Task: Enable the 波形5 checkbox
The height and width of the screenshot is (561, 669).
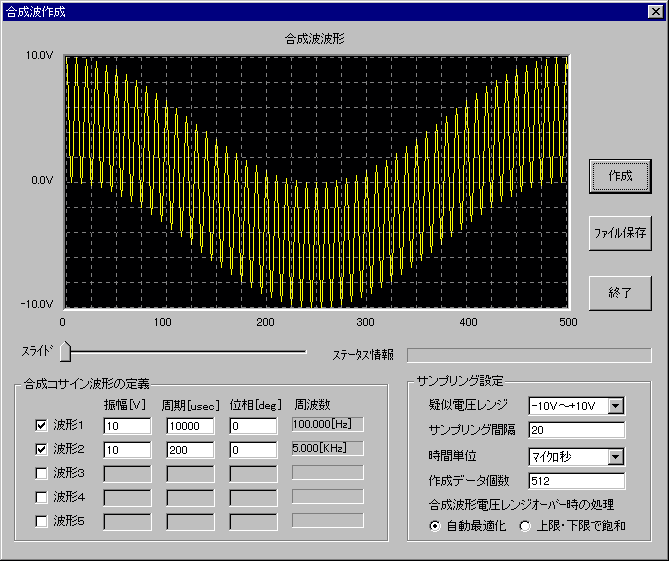Action: coord(41,521)
